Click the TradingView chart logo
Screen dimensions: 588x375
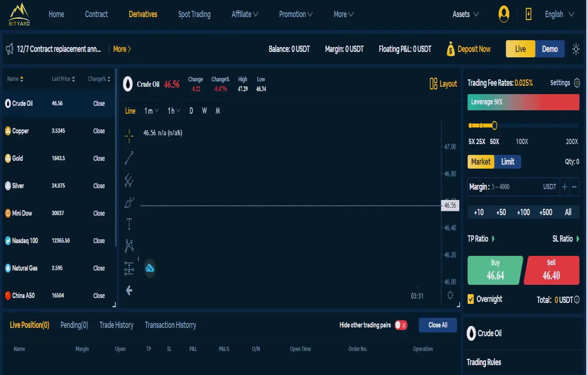(149, 268)
